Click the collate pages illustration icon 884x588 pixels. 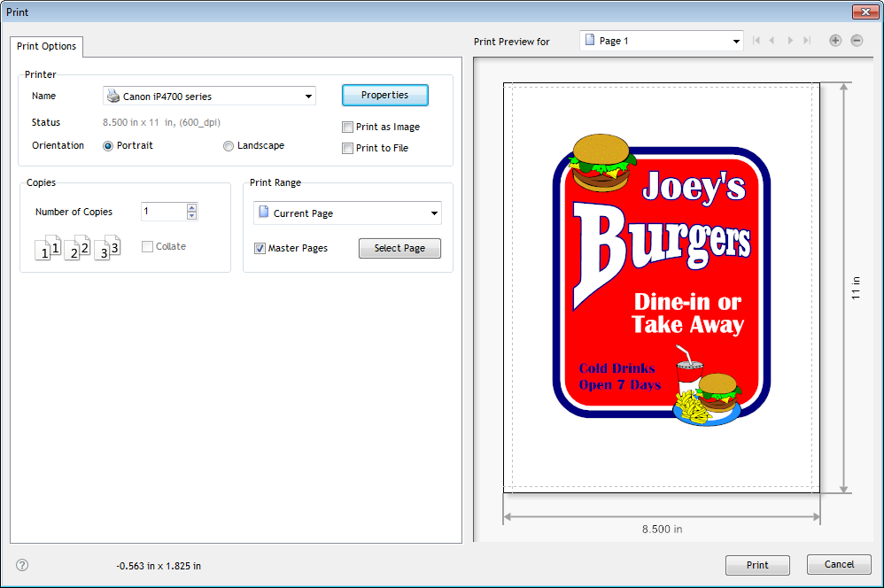coord(77,248)
